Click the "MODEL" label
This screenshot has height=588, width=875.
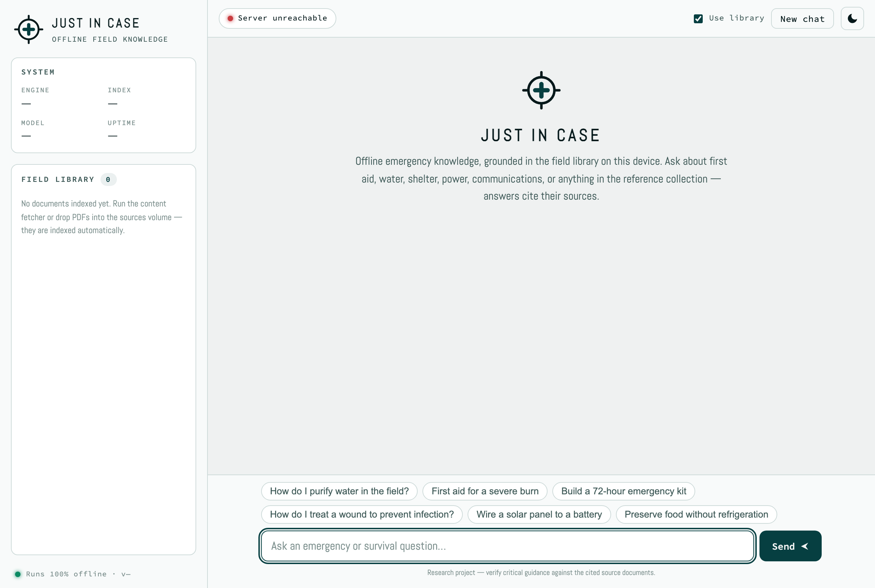(32, 123)
